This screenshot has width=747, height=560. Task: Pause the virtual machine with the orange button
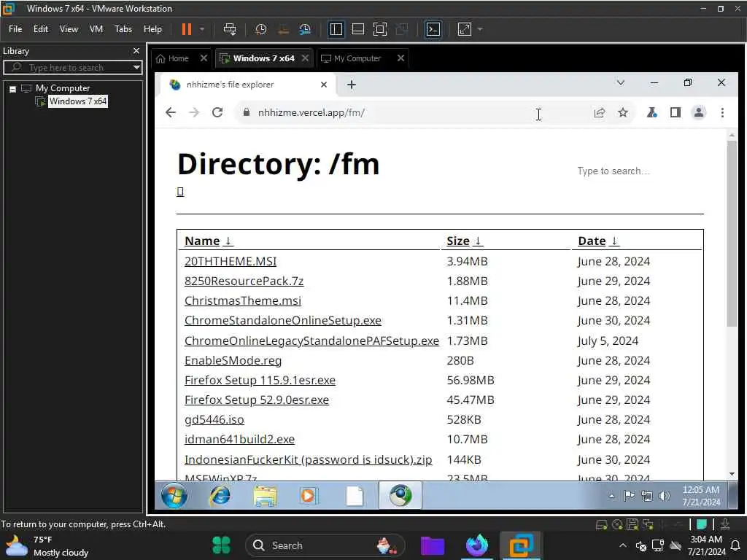(186, 29)
